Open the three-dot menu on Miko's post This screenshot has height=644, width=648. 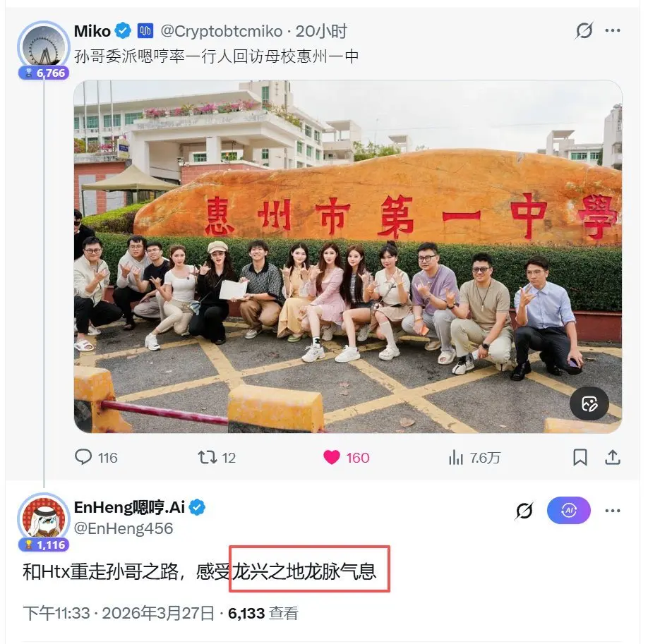point(613,30)
